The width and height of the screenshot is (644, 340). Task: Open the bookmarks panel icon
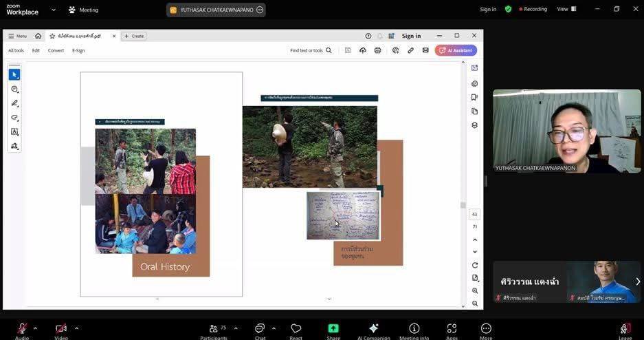click(474, 97)
